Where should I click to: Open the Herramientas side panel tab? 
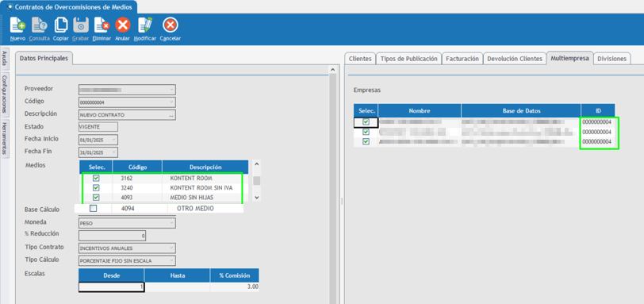4,138
